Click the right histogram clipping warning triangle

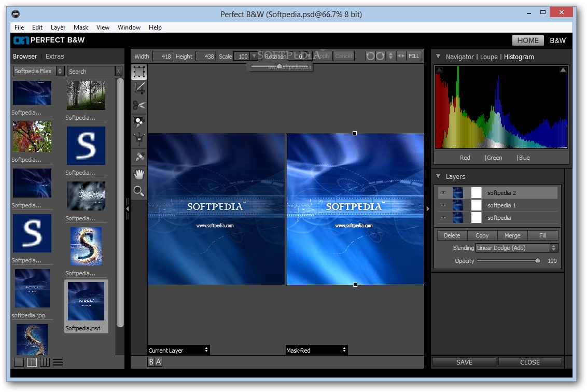point(563,70)
